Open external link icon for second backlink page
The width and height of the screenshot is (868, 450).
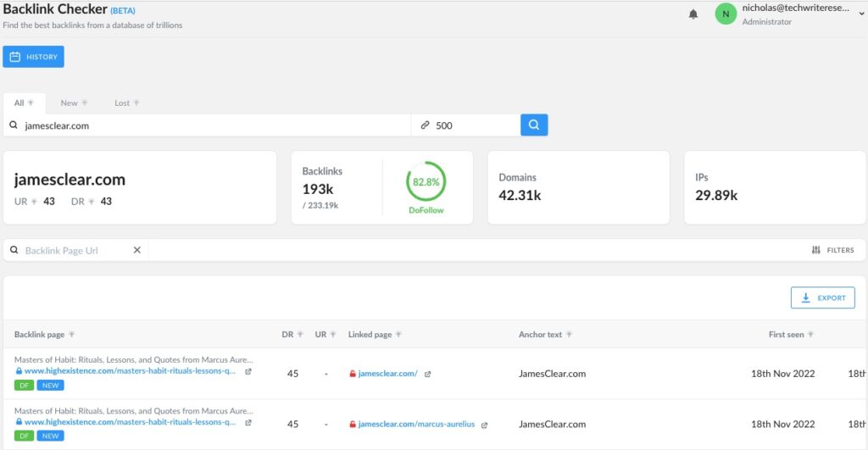pos(248,422)
